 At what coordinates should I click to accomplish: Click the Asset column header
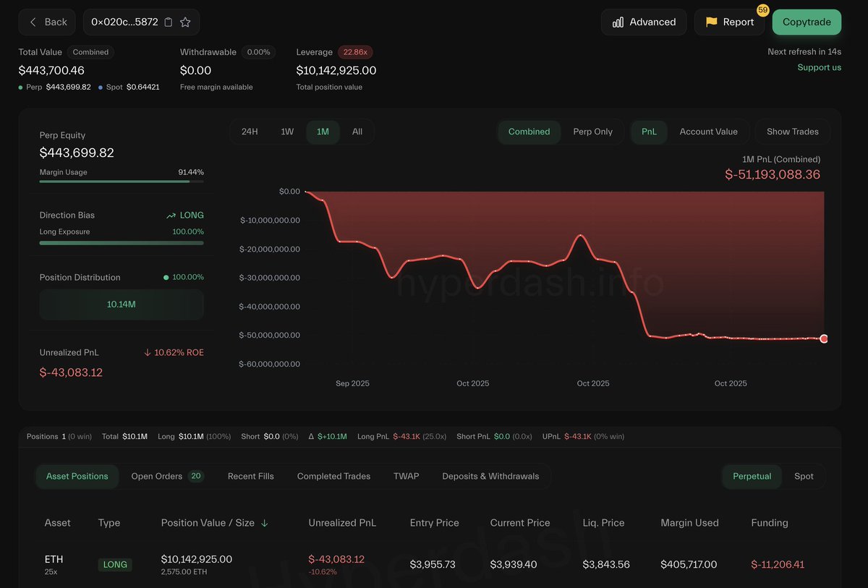click(x=58, y=523)
